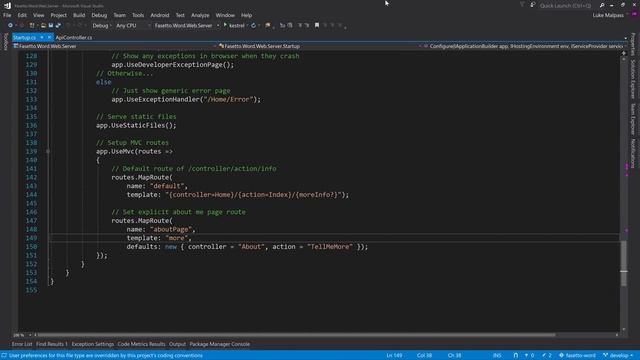Viewport: 640px width, 360px height.
Task: Switch to the ApiController.cs tab
Action: coord(74,38)
